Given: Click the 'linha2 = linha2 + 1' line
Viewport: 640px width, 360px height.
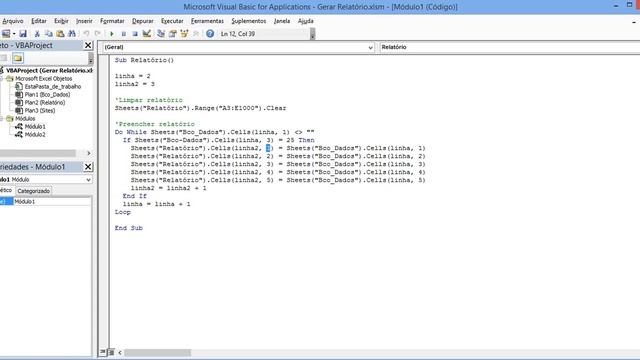Looking at the screenshot, I should (169, 188).
